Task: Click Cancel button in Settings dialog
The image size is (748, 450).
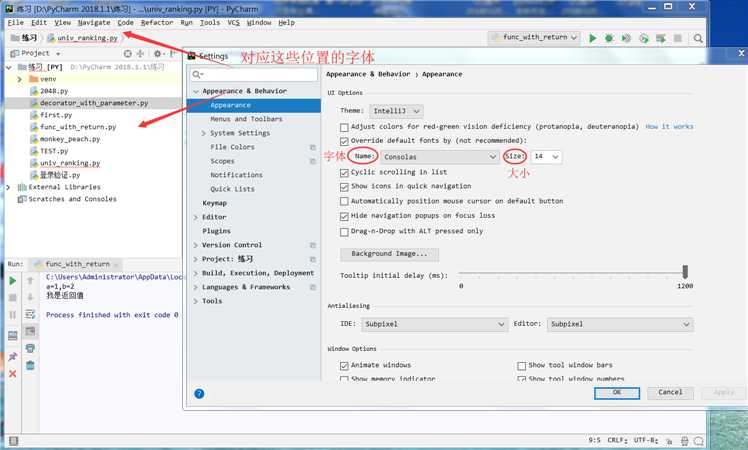Action: point(670,393)
